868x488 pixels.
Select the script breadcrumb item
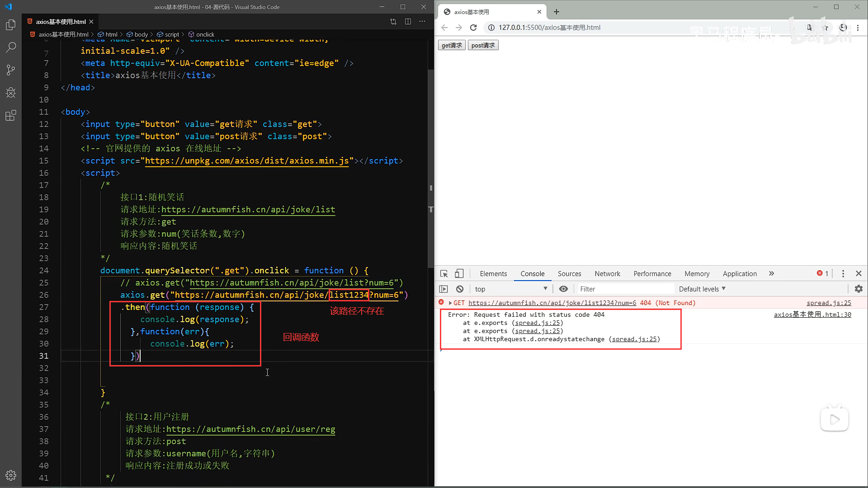pyautogui.click(x=168, y=34)
